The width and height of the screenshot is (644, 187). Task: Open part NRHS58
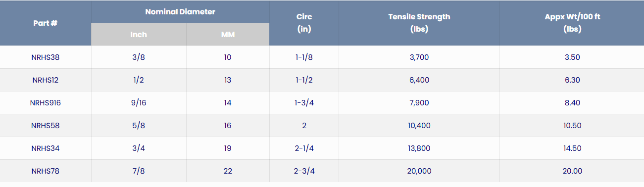[x=46, y=126]
